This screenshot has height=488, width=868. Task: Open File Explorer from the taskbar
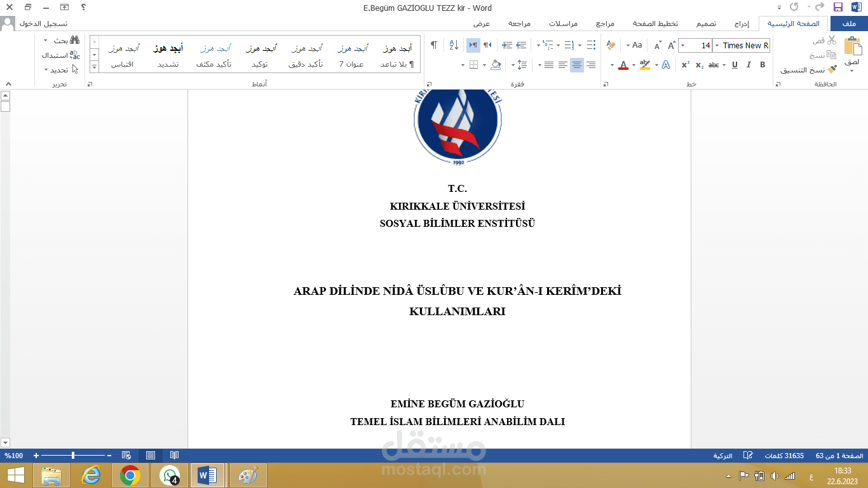click(x=51, y=475)
